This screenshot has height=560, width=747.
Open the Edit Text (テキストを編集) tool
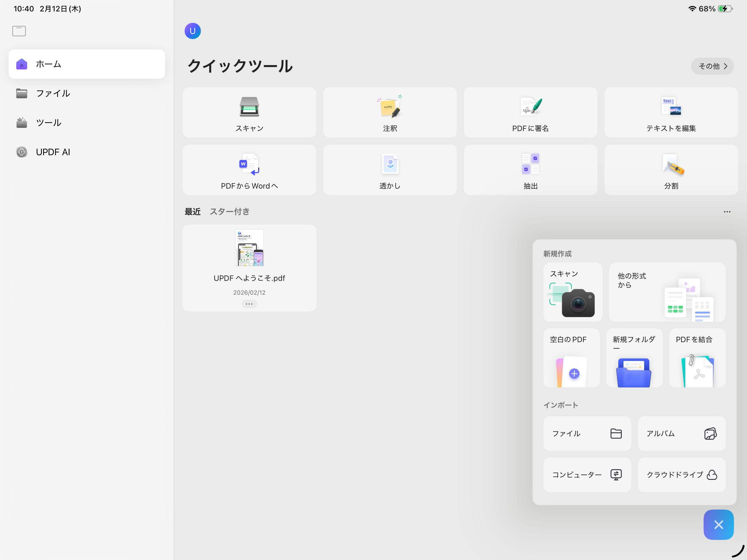click(671, 112)
